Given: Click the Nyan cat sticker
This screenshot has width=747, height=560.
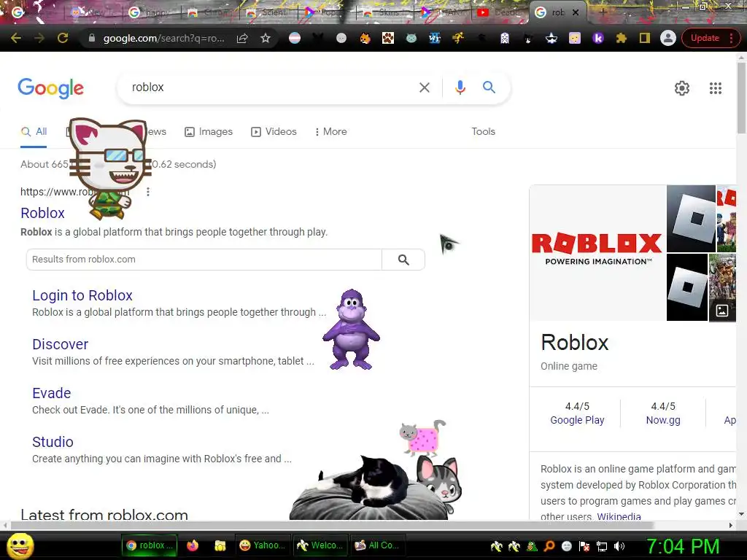Looking at the screenshot, I should [x=423, y=437].
